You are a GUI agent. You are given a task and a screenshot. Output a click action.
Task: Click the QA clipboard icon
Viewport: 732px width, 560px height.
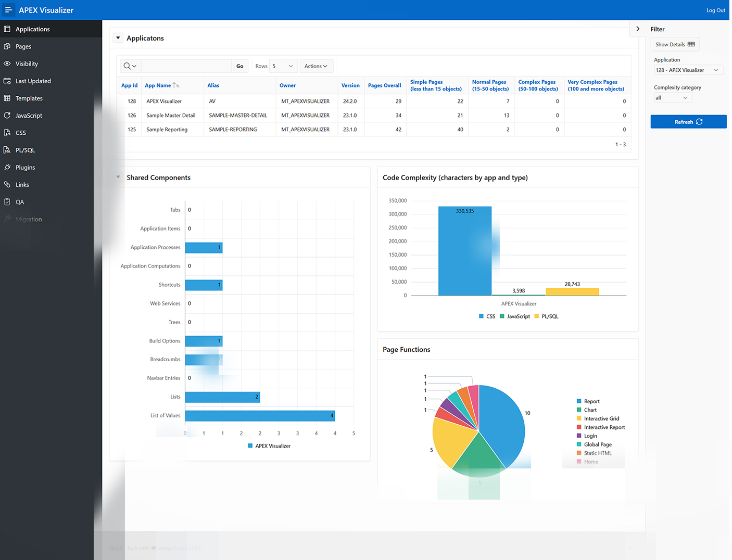point(7,201)
